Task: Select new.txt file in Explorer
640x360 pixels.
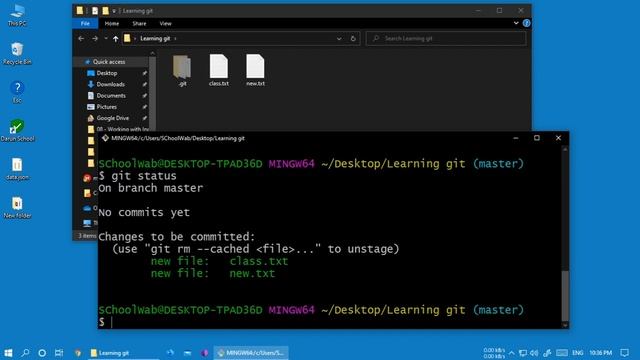Action: point(256,70)
